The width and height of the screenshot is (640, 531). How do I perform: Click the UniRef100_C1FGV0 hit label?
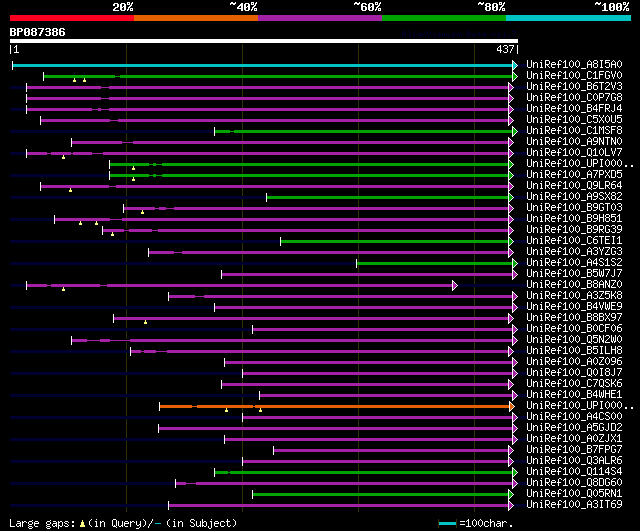point(574,76)
